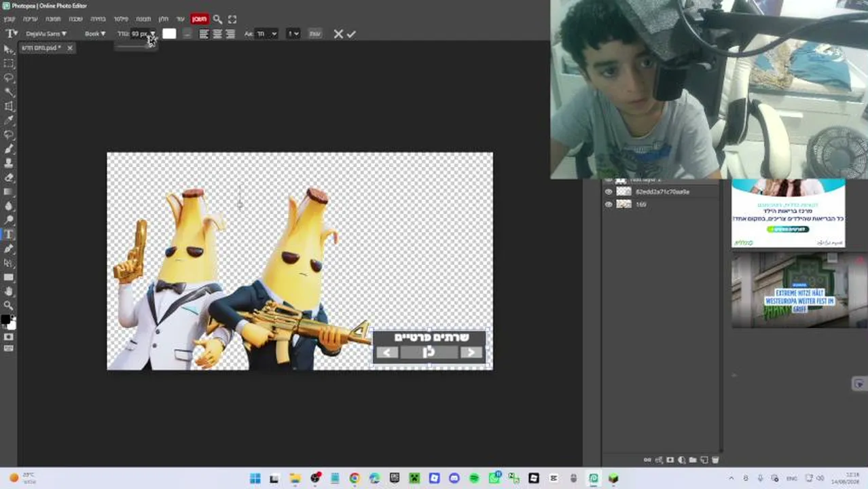The image size is (868, 489).
Task: Open the קובץ (File) menu
Action: pyautogui.click(x=9, y=19)
